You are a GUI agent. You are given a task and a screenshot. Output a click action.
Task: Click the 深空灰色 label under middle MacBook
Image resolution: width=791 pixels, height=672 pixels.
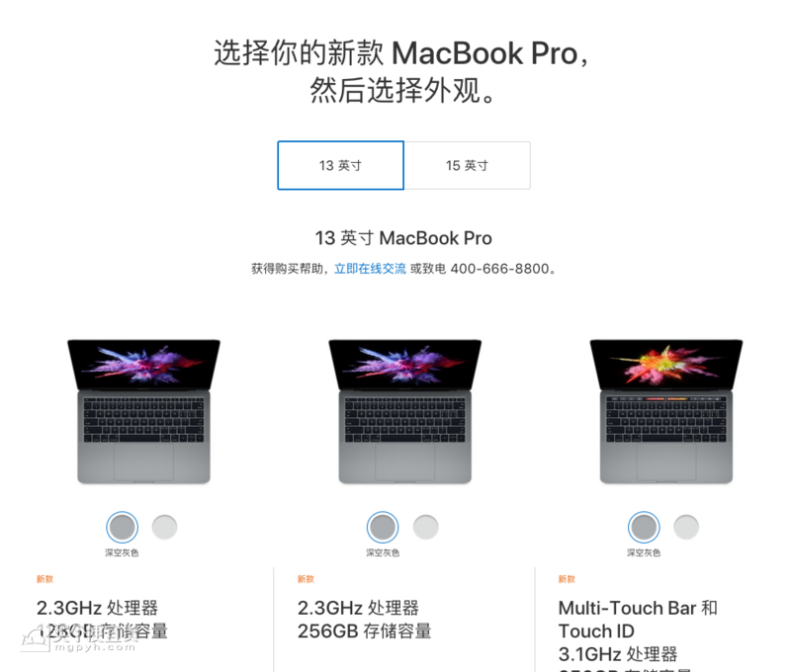tap(383, 553)
